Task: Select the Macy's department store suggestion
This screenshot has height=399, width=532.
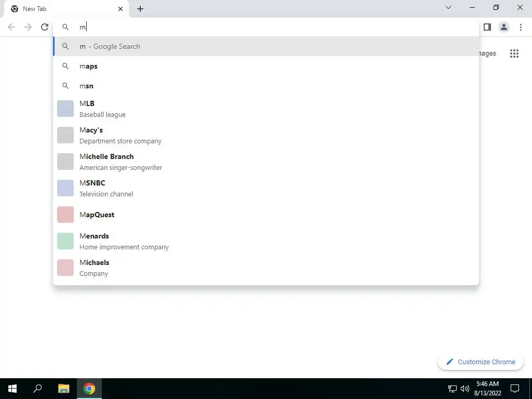Action: [266, 135]
